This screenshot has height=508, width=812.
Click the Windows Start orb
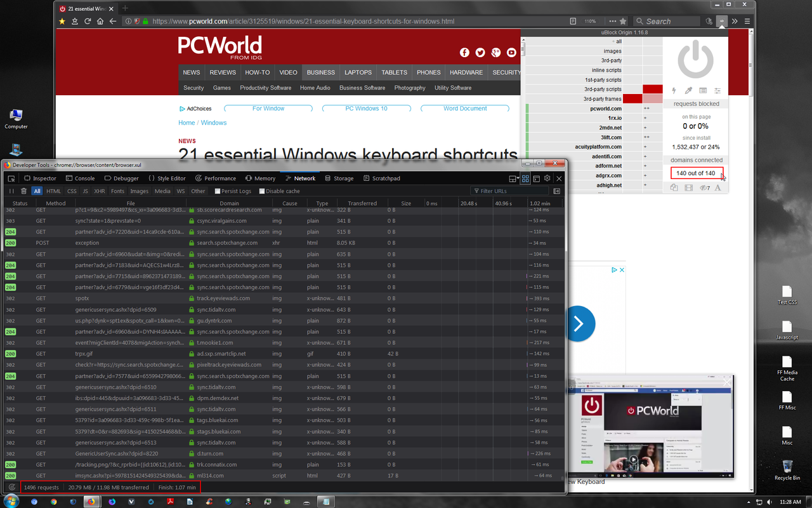click(x=11, y=500)
